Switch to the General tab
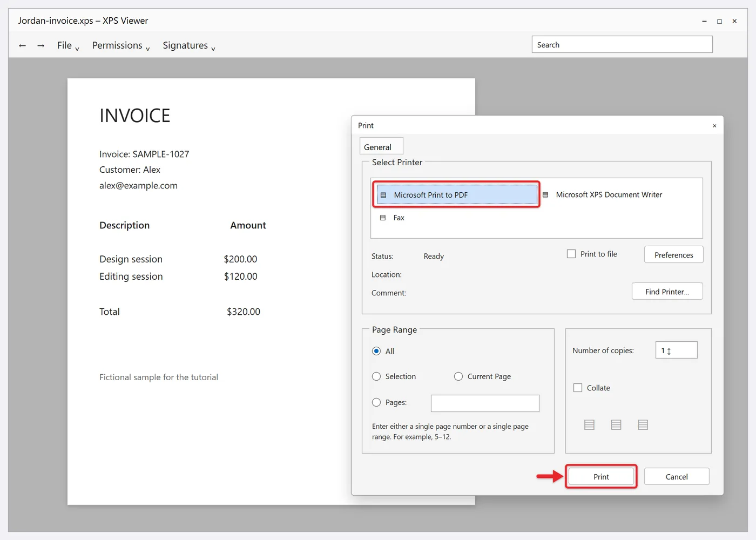The image size is (756, 540). click(381, 147)
